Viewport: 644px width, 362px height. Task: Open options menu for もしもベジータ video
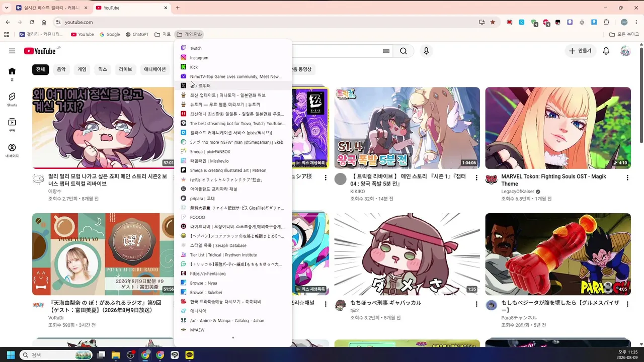[x=627, y=304]
